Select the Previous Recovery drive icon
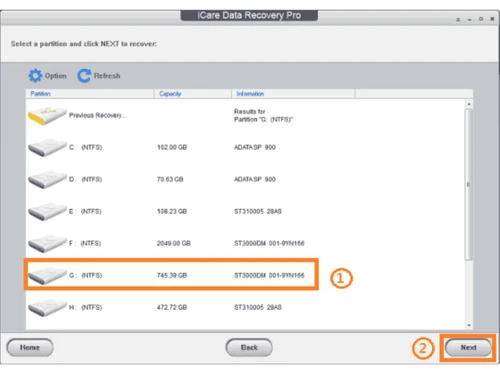 [47, 116]
